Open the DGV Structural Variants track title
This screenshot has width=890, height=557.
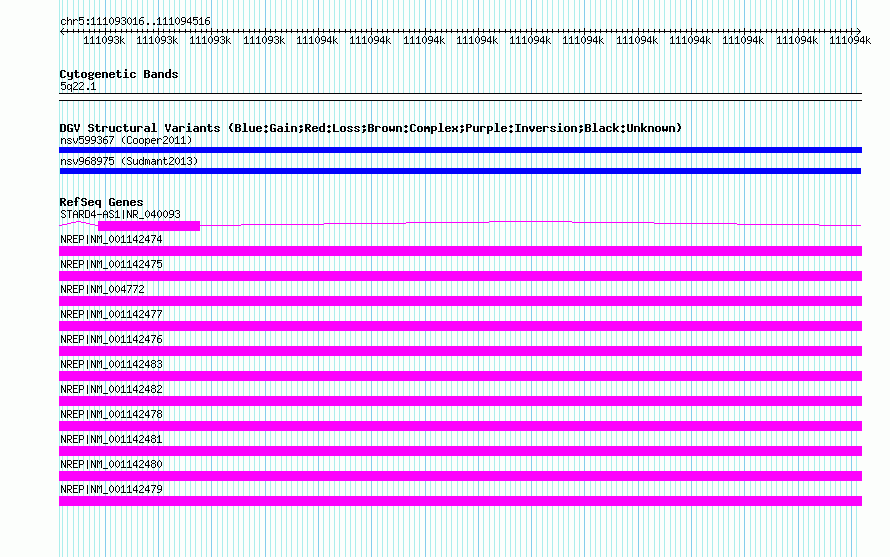(x=371, y=128)
